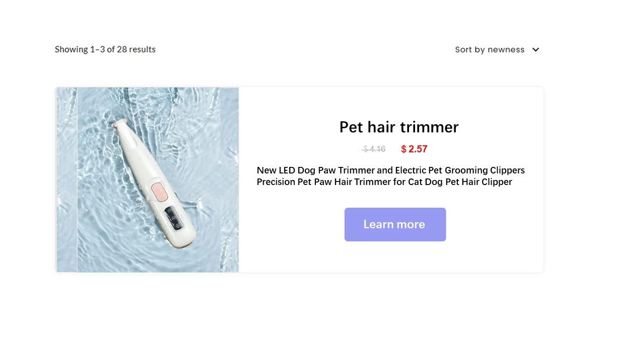Click the blade head of the pictured trimmer
The height and width of the screenshot is (362, 644).
[120, 123]
